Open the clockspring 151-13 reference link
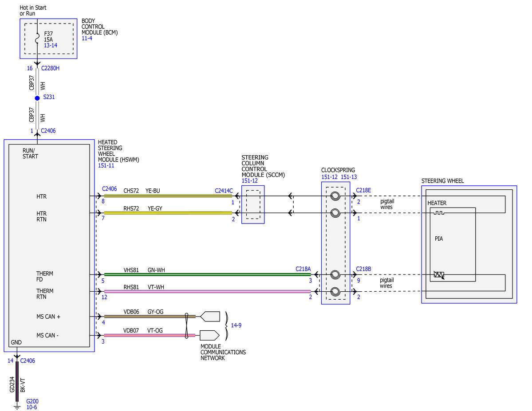Screen dimensions: 532x411 coord(349,177)
